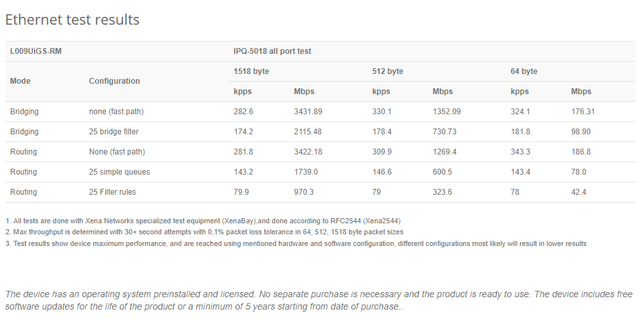Click the "None (fast path)" routing cell
644x320 pixels.
pos(117,152)
